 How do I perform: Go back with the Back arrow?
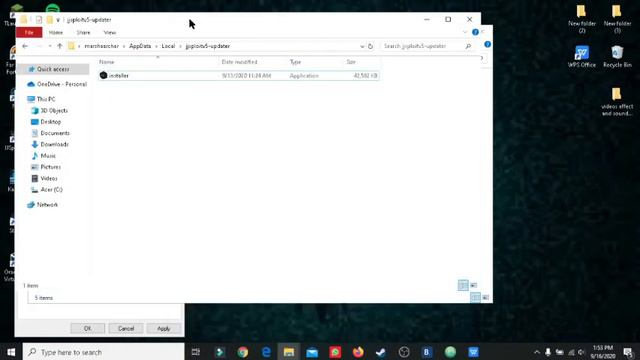[x=25, y=46]
